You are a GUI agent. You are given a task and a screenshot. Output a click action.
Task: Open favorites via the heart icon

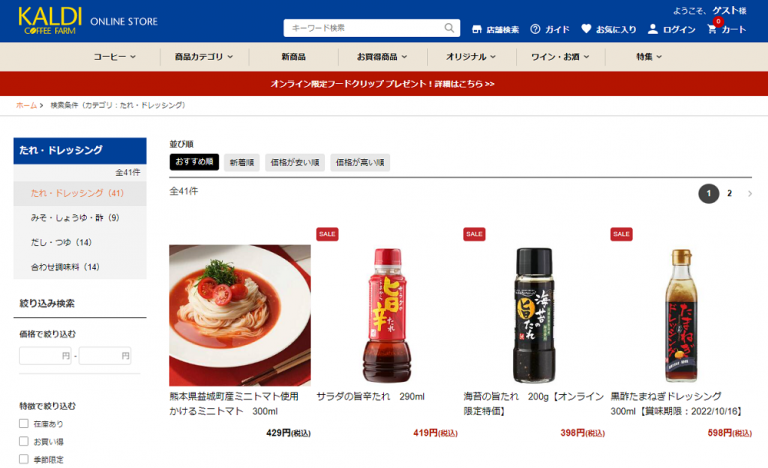coord(586,29)
